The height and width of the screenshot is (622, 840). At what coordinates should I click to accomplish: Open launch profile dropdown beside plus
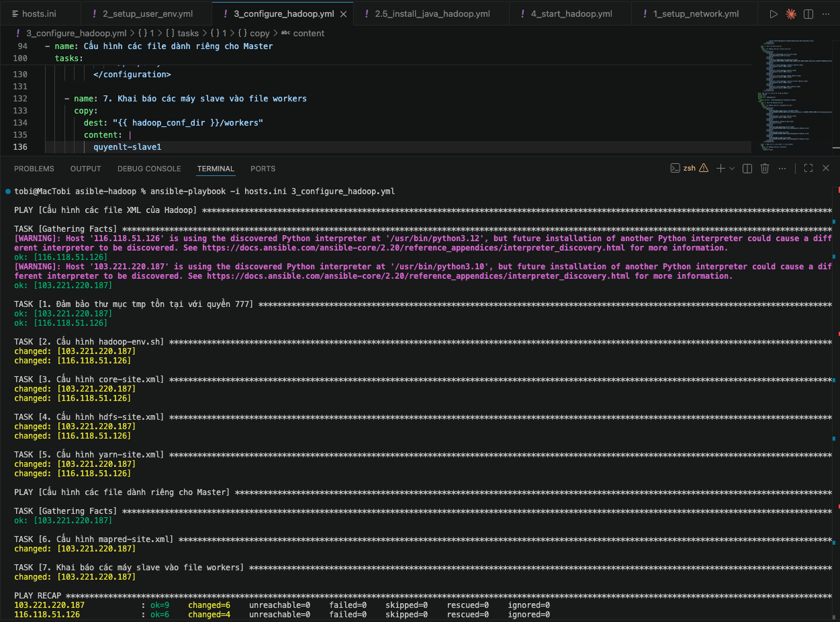click(x=732, y=169)
